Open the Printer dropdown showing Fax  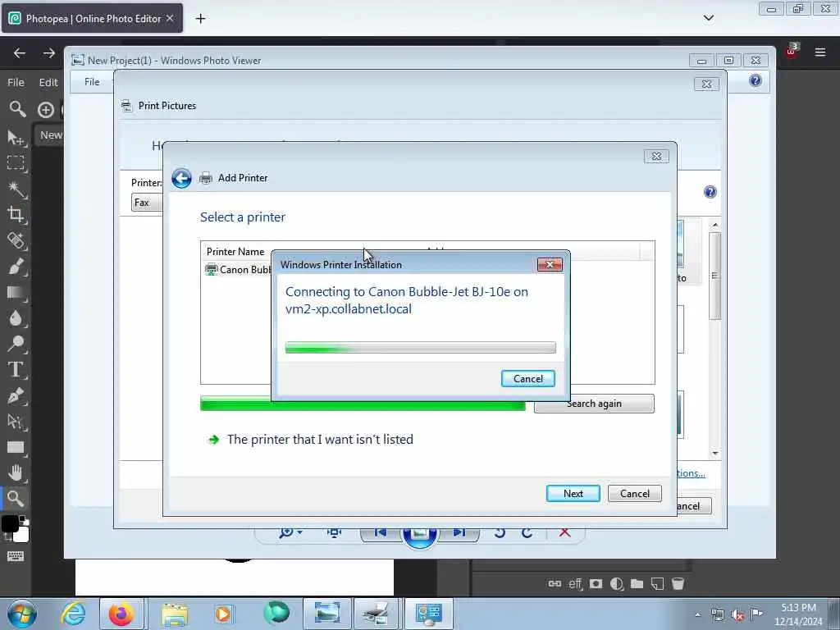(x=147, y=203)
